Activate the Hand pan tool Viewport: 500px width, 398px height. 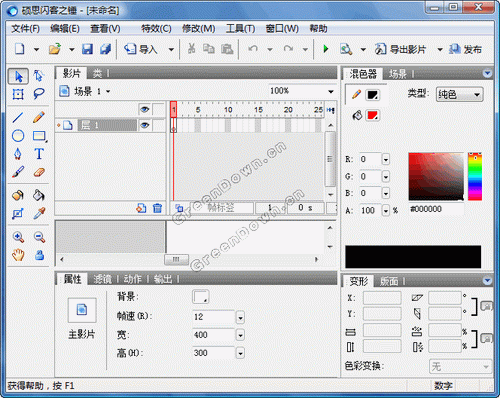pos(18,255)
